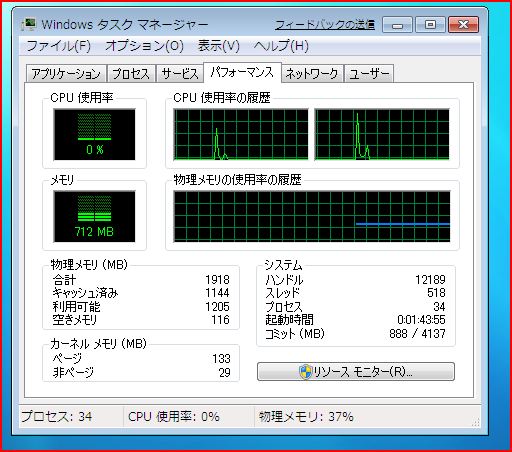Click the システム プロセス value 34
This screenshot has height=452, width=512.
tap(439, 306)
